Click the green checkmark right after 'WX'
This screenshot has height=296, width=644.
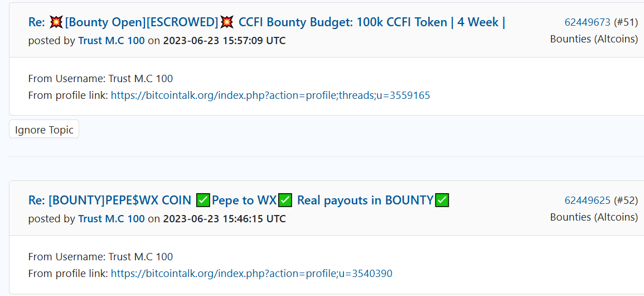[x=285, y=200]
